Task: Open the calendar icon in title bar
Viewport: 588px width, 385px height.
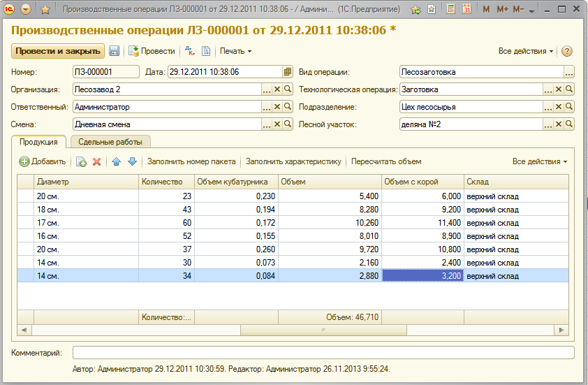Action: tap(467, 9)
